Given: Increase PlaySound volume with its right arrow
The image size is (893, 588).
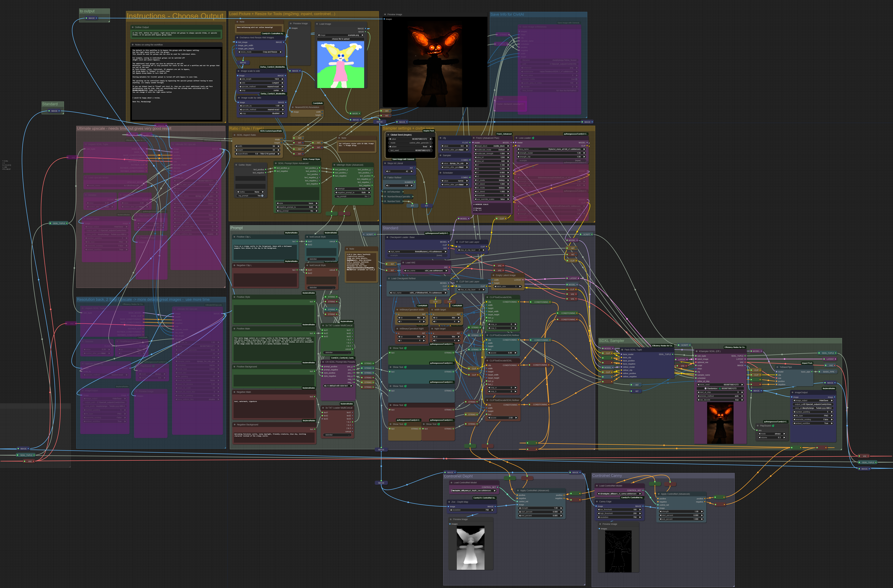Looking at the screenshot, I should point(784,438).
